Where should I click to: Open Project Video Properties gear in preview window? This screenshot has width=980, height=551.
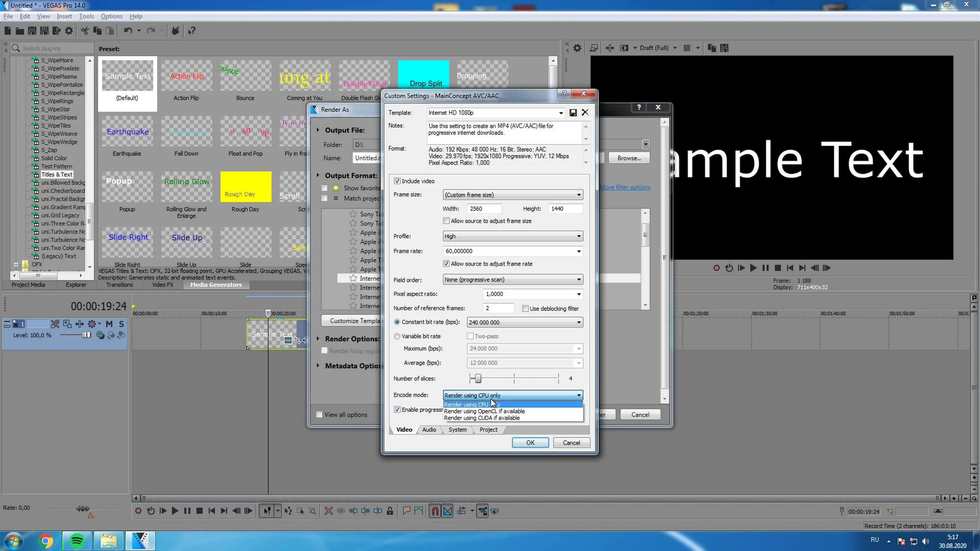tap(577, 48)
